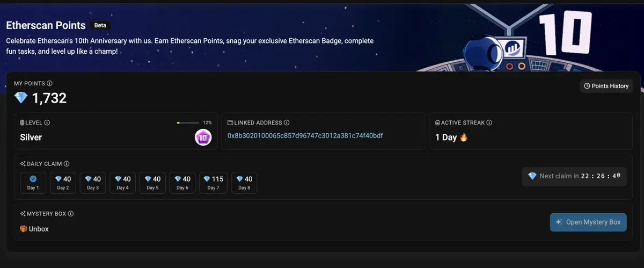Screen dimensions: 644x268
Task: Select the Day 3 daily claim tile
Action: click(x=93, y=183)
